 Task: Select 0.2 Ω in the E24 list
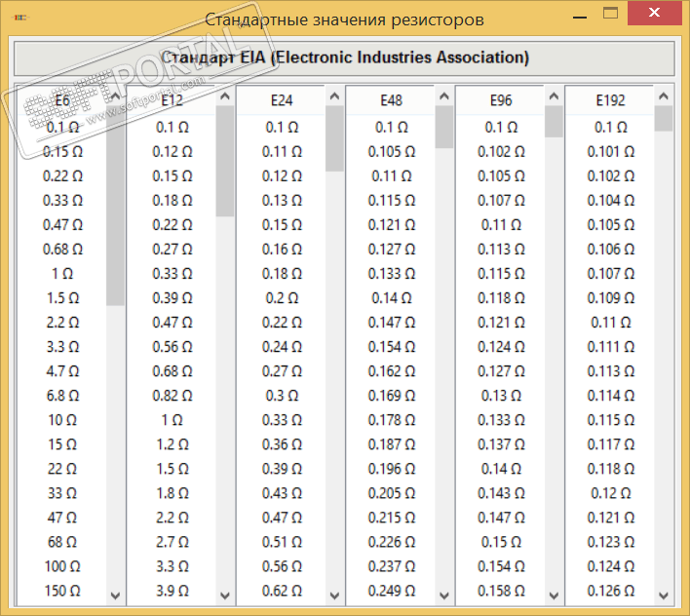(x=282, y=298)
